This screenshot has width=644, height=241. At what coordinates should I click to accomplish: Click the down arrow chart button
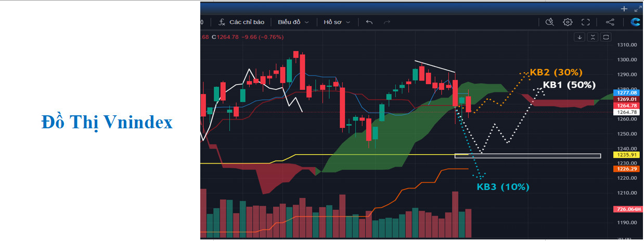point(579,37)
